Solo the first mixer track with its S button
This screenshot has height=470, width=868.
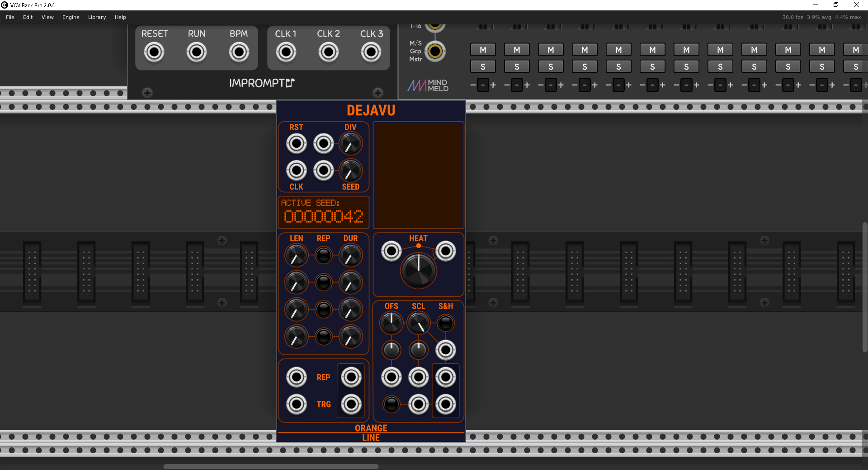pyautogui.click(x=483, y=67)
